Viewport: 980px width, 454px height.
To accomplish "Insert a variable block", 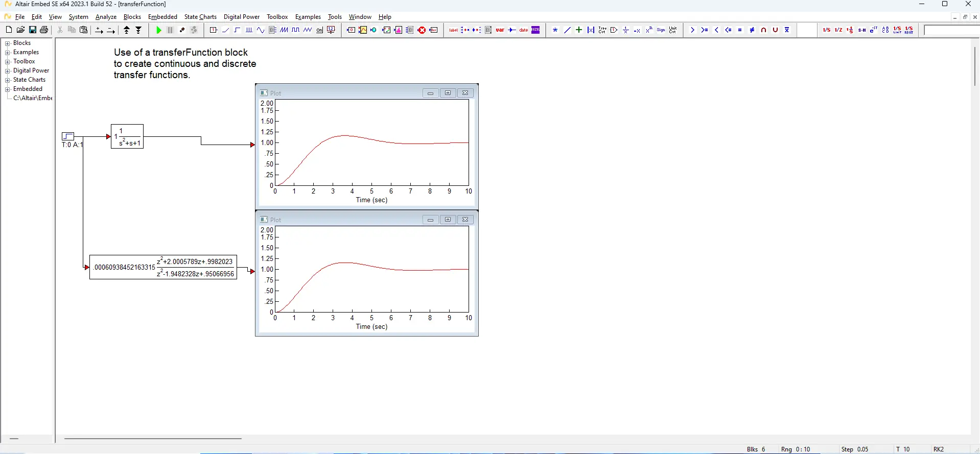I will tap(500, 30).
